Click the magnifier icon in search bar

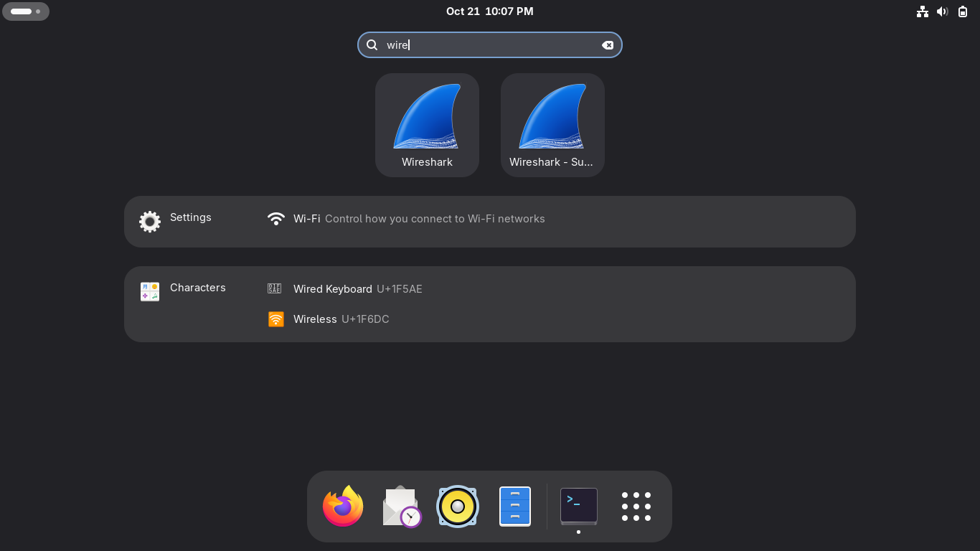coord(372,45)
